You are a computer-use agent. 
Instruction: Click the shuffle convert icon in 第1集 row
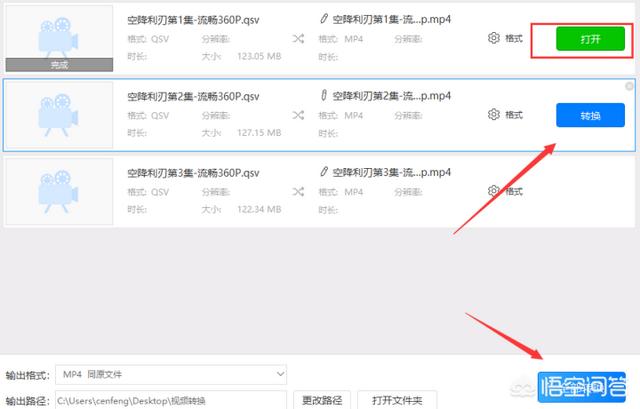pos(298,39)
